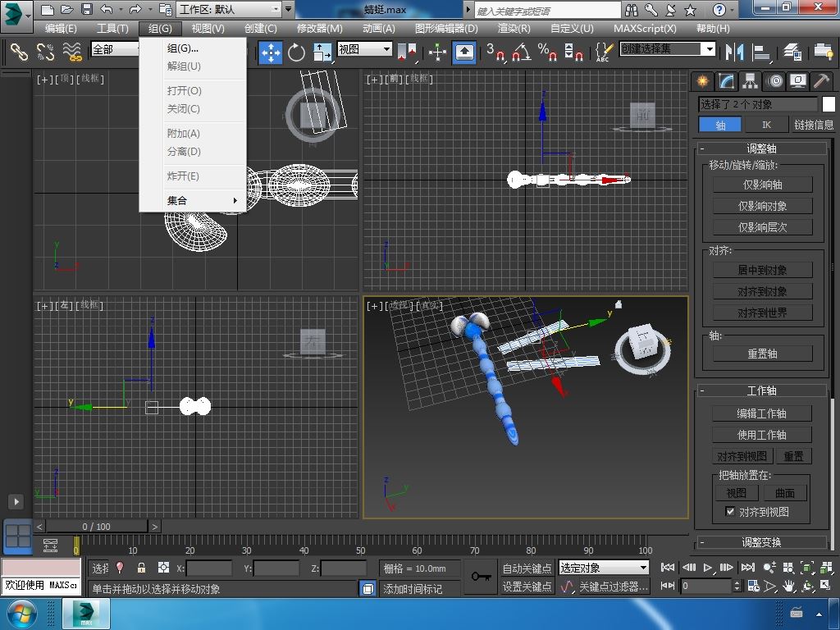Toggle the 仅影响轴 button
The height and width of the screenshot is (630, 840).
762,185
